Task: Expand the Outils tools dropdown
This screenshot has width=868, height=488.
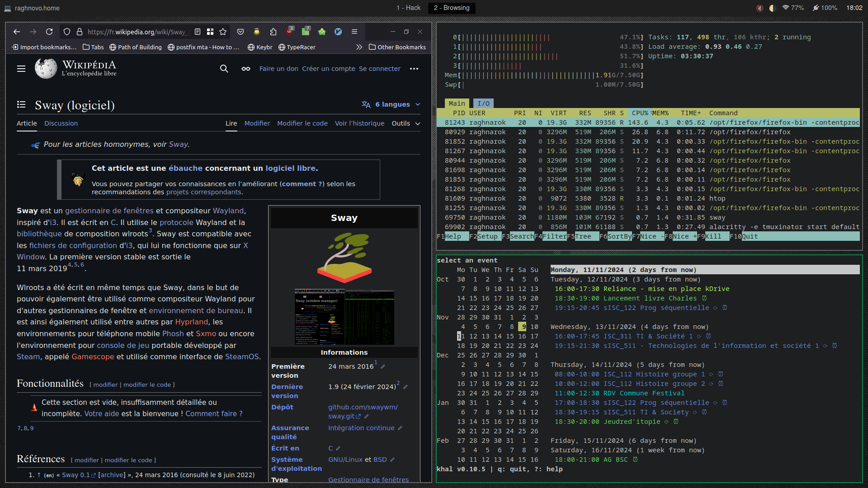Action: (406, 123)
